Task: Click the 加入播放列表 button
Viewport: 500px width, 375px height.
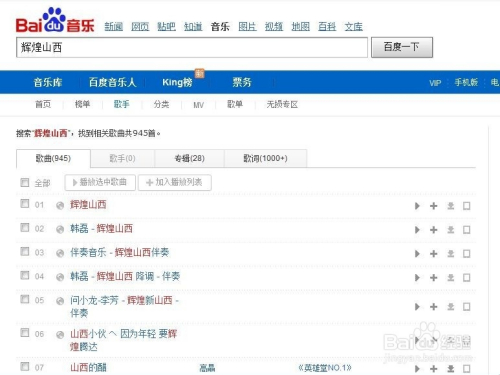Action: click(175, 182)
